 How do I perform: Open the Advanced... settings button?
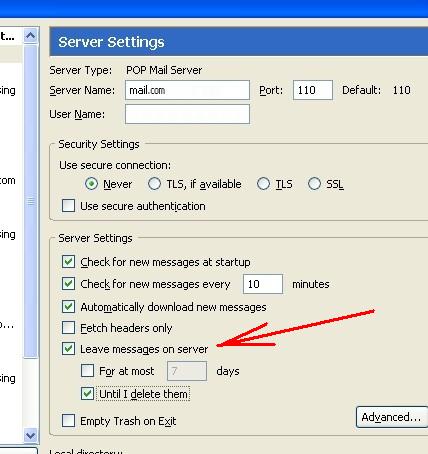tap(391, 417)
